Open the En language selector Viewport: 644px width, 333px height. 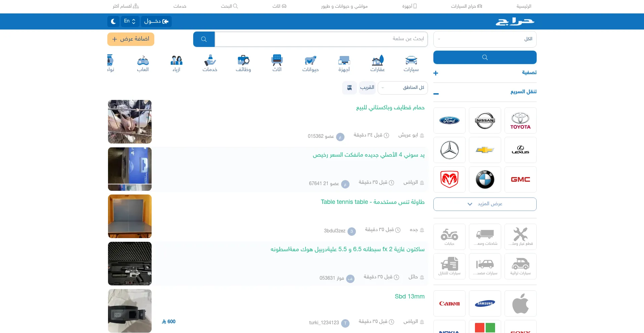129,21
